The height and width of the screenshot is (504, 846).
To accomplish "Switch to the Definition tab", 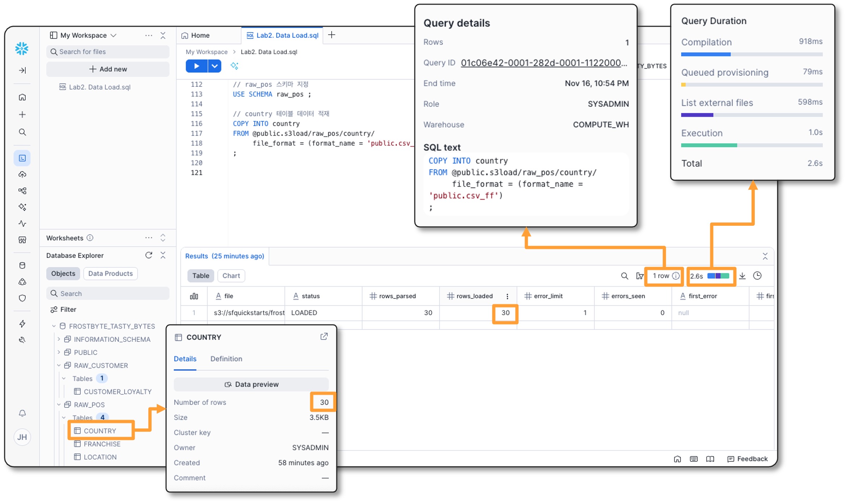I will (x=226, y=359).
